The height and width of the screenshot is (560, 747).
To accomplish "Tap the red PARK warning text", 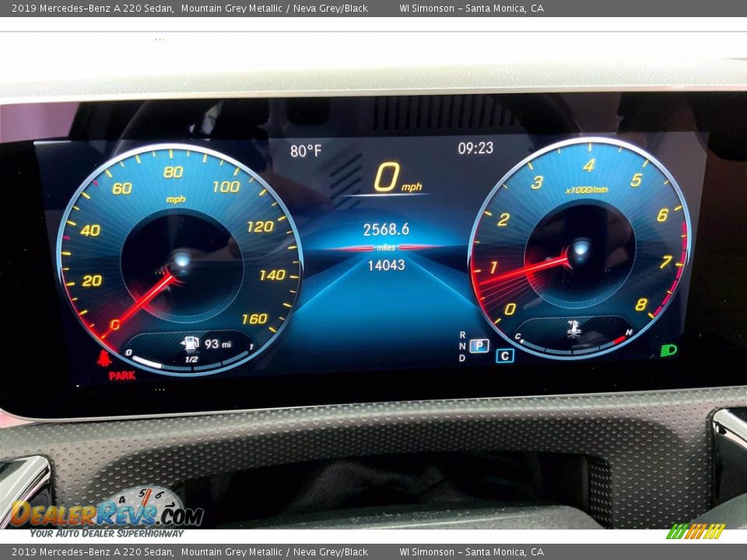I will click(122, 375).
